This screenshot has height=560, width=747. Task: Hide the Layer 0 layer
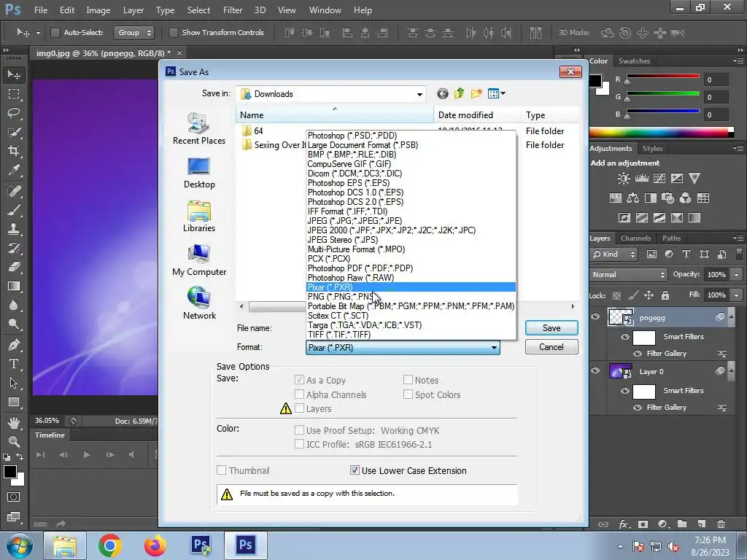[595, 370]
